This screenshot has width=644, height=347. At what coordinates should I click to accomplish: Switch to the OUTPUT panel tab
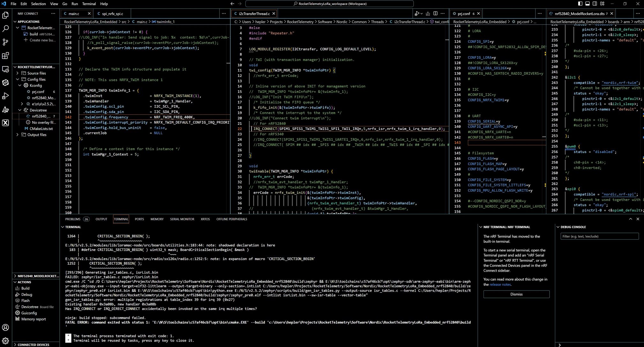(101, 219)
